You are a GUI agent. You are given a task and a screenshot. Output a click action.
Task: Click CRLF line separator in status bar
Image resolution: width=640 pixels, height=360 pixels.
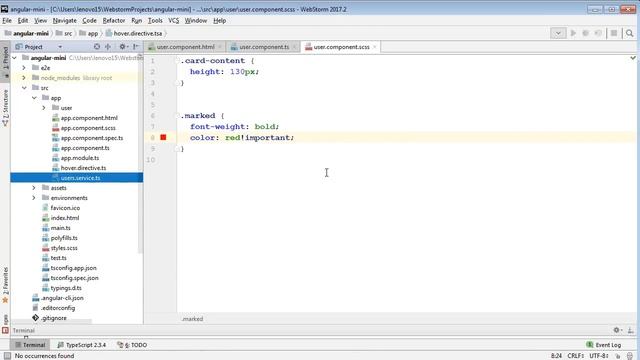tap(576, 356)
